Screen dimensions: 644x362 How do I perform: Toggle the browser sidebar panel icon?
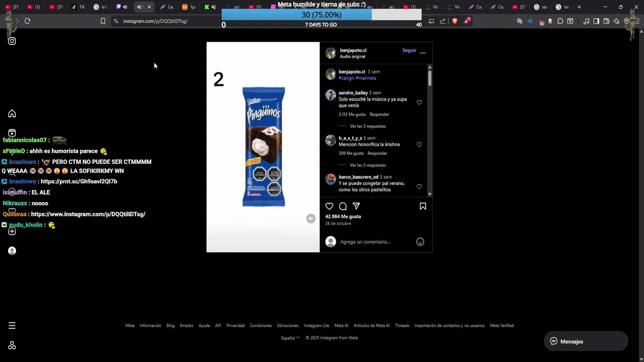(x=596, y=21)
